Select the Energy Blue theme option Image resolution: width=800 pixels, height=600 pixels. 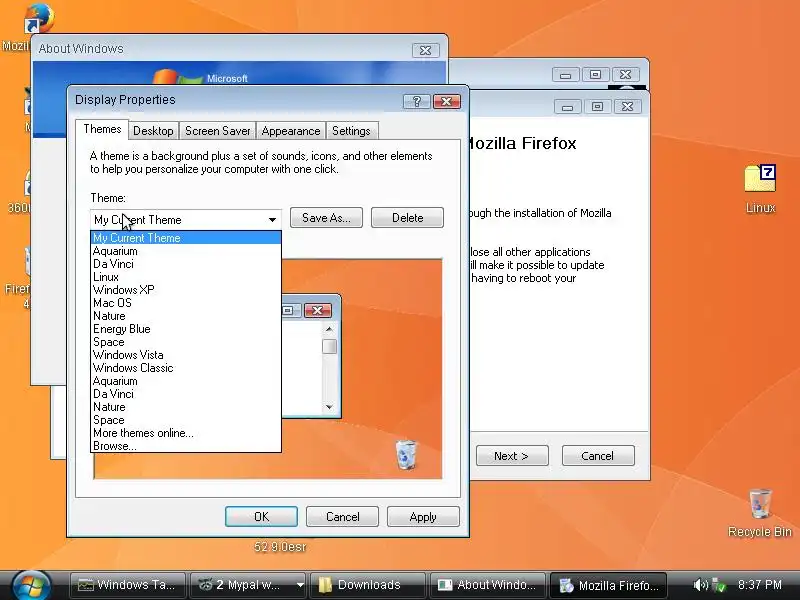tap(186, 329)
